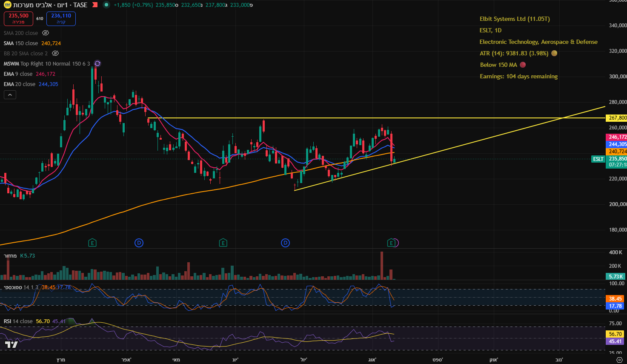627x364 pixels.
Task: Click the volume legend reading K5.73
Action: coord(20,256)
